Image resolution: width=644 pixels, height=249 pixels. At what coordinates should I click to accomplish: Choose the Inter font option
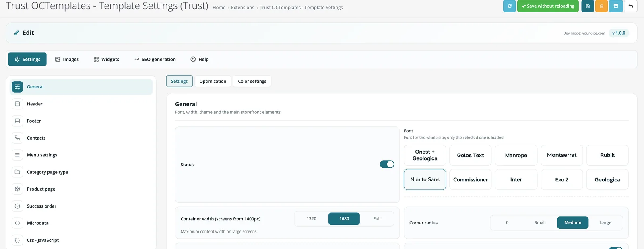[516, 179]
